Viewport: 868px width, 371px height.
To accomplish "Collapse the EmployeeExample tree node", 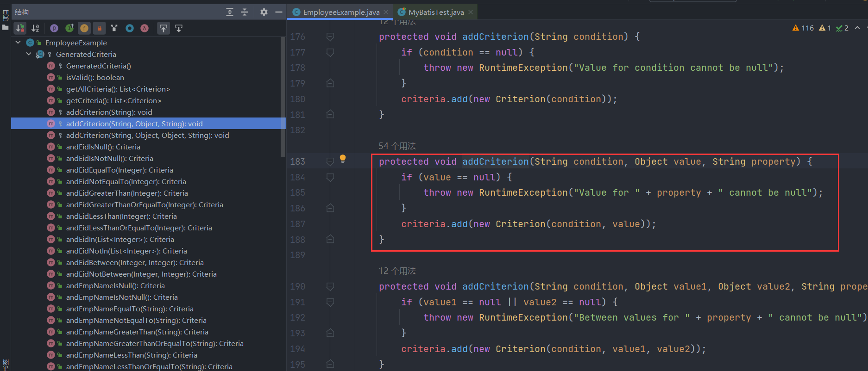I will [x=18, y=43].
